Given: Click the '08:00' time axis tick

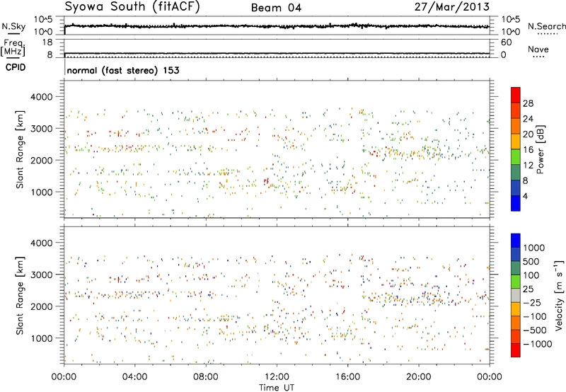Looking at the screenshot, I should click(206, 377).
